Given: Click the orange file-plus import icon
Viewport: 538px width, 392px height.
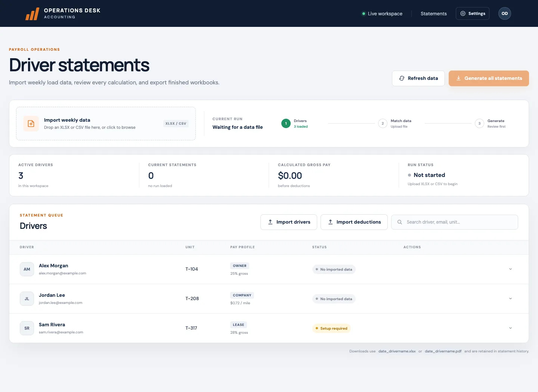Looking at the screenshot, I should (x=31, y=124).
